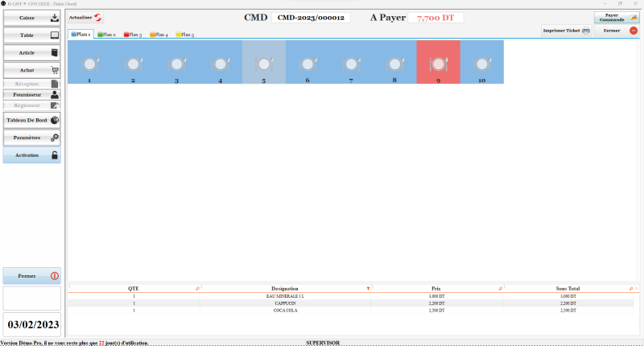Open Paramètres settings
The width and height of the screenshot is (644, 346).
point(32,138)
